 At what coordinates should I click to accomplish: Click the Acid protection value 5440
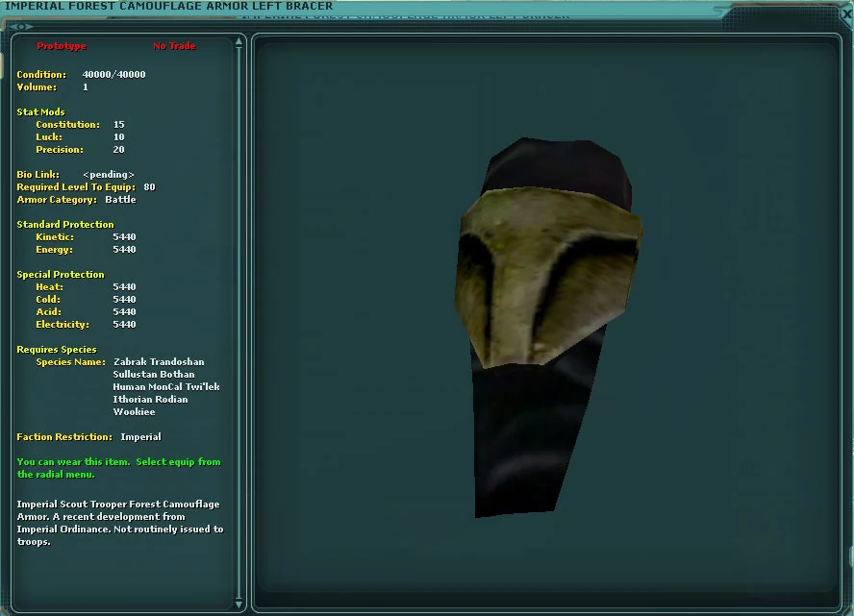click(124, 312)
